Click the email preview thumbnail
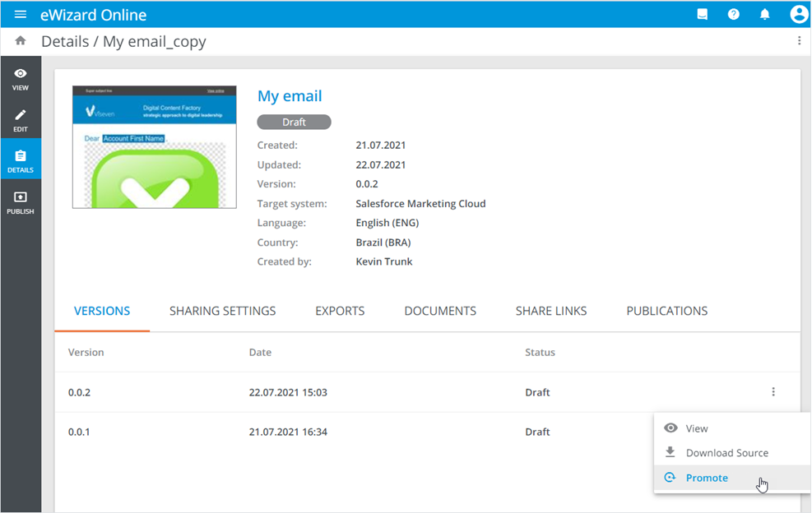Viewport: 812px width, 513px height. (155, 147)
